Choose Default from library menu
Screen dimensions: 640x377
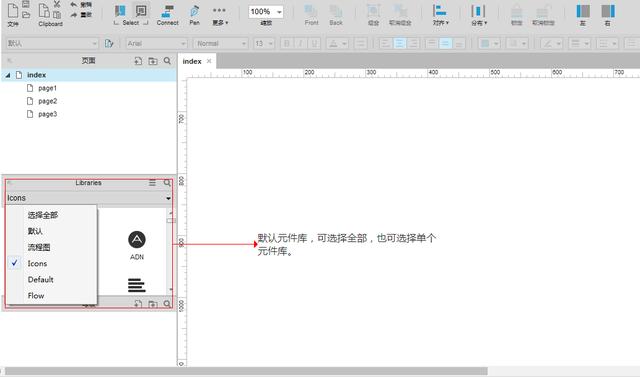click(x=40, y=279)
